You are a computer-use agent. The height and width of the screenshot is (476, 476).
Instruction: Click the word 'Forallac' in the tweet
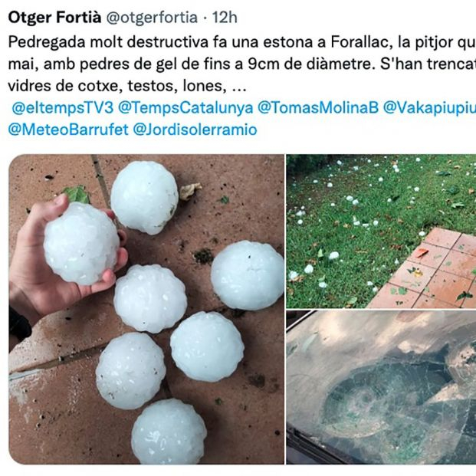pyautogui.click(x=359, y=42)
